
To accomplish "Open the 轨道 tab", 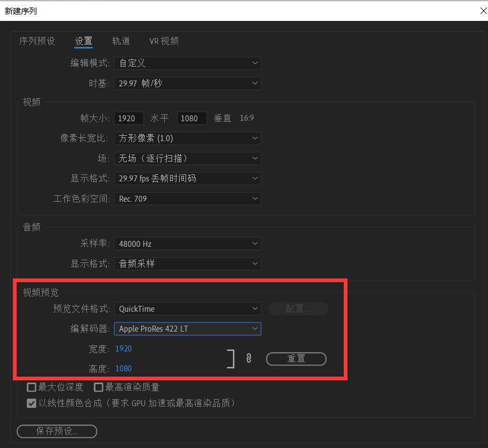I will (x=121, y=41).
